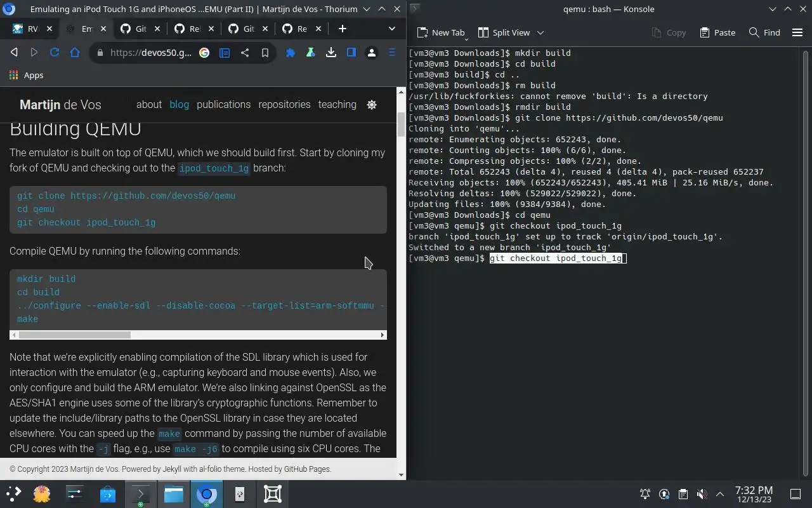The image size is (812, 508).
Task: Open the Thorium main menu
Action: [392, 53]
